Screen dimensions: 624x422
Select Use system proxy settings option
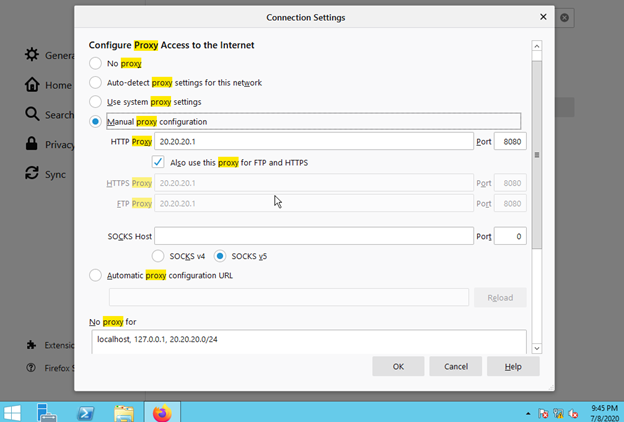coord(95,102)
